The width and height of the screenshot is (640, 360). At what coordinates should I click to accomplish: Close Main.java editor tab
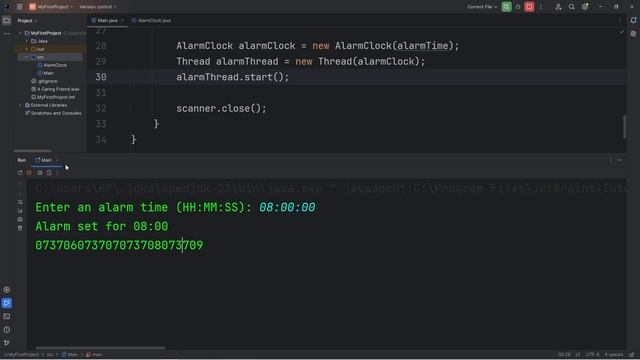(122, 20)
